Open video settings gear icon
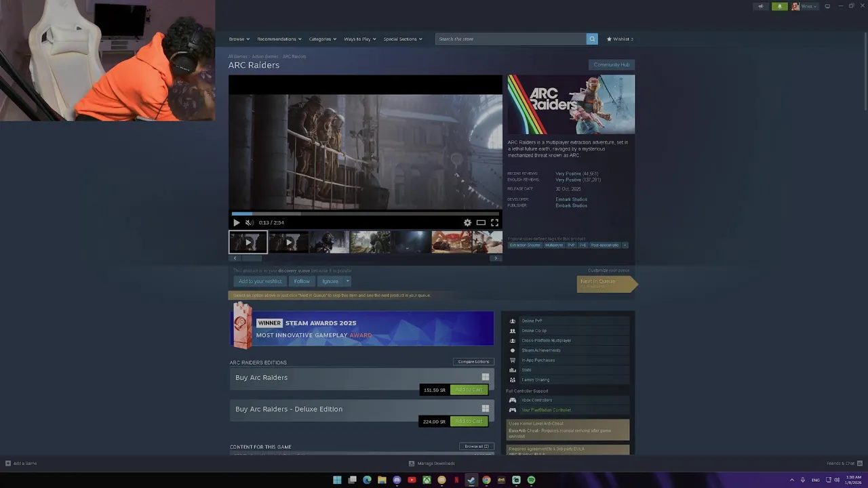This screenshot has height=488, width=868. point(467,222)
